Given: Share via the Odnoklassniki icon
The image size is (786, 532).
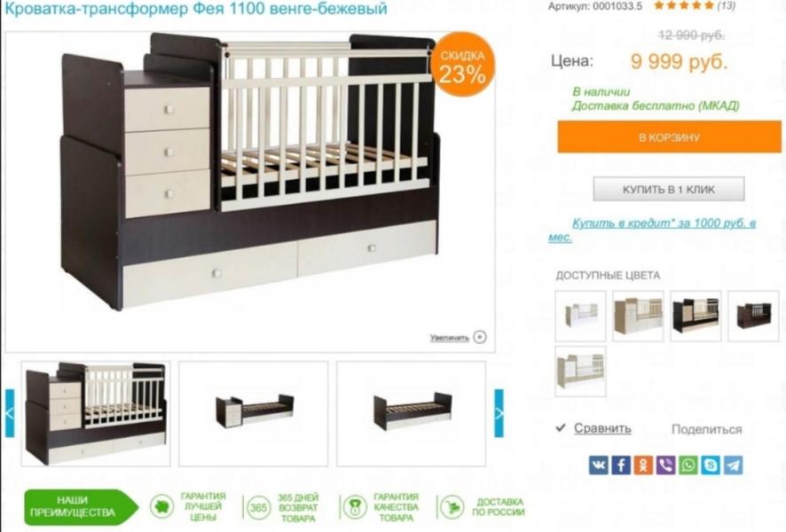Looking at the screenshot, I should 643,465.
